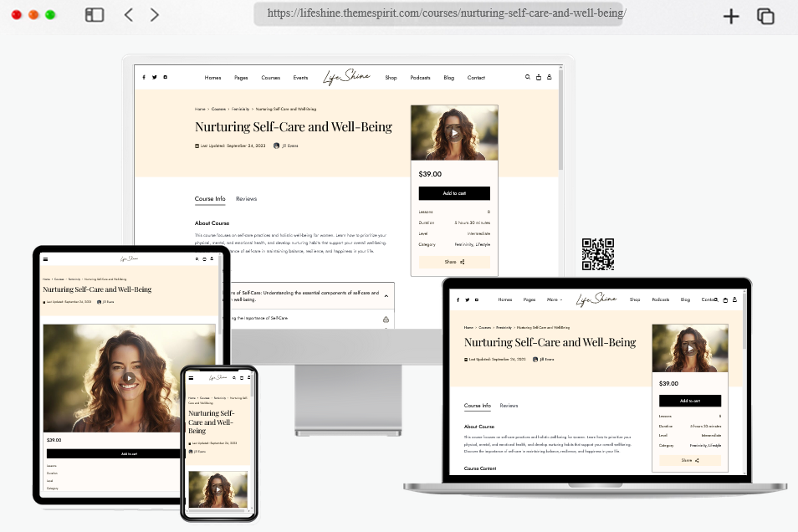Visit the Facebook social icon
798x532 pixels.
[144, 77]
